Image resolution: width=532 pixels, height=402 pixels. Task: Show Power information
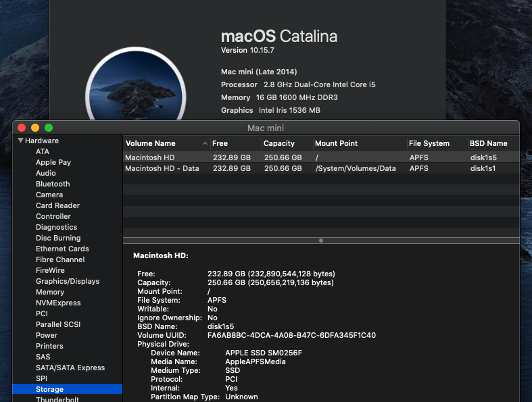47,335
